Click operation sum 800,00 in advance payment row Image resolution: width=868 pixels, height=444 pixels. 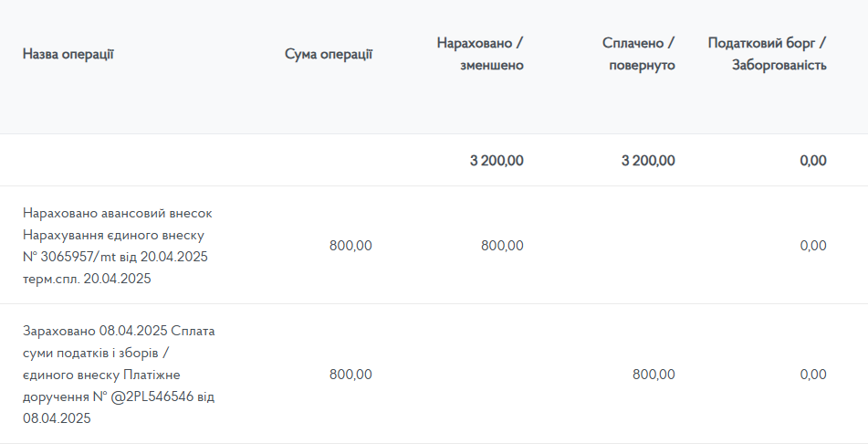pos(350,246)
